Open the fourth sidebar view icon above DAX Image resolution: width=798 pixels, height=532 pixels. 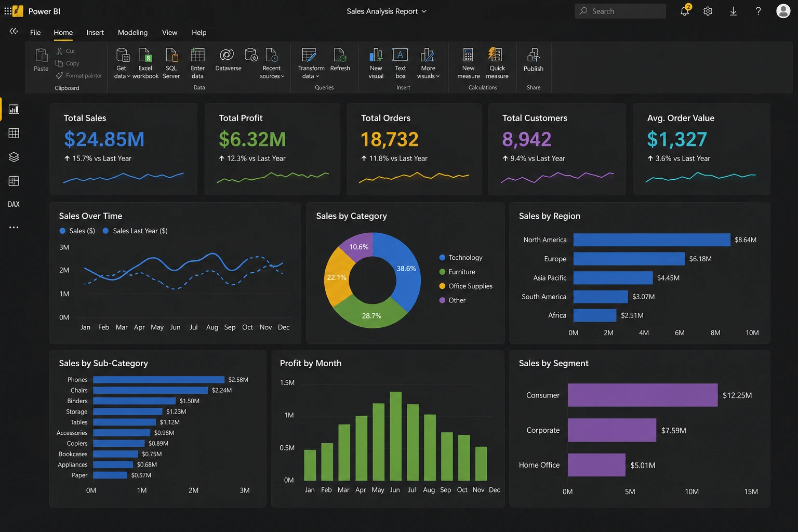tap(14, 181)
